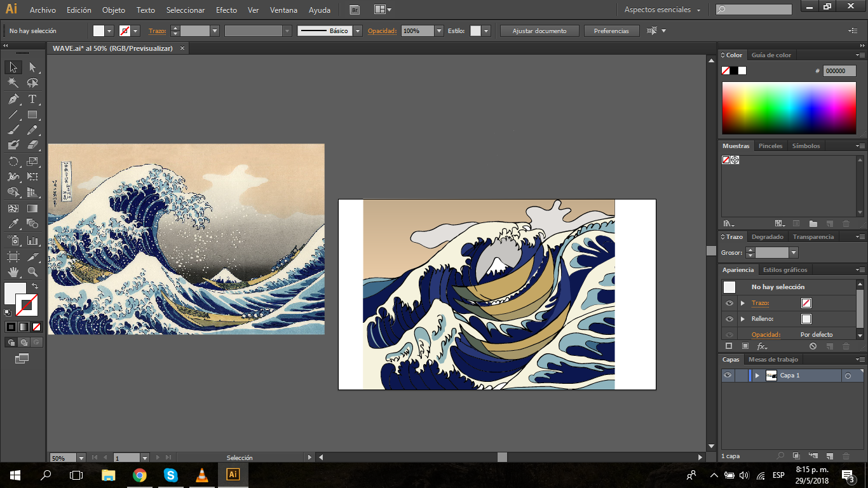Select the Pen tool
Viewport: 868px width, 488px height.
tap(13, 99)
